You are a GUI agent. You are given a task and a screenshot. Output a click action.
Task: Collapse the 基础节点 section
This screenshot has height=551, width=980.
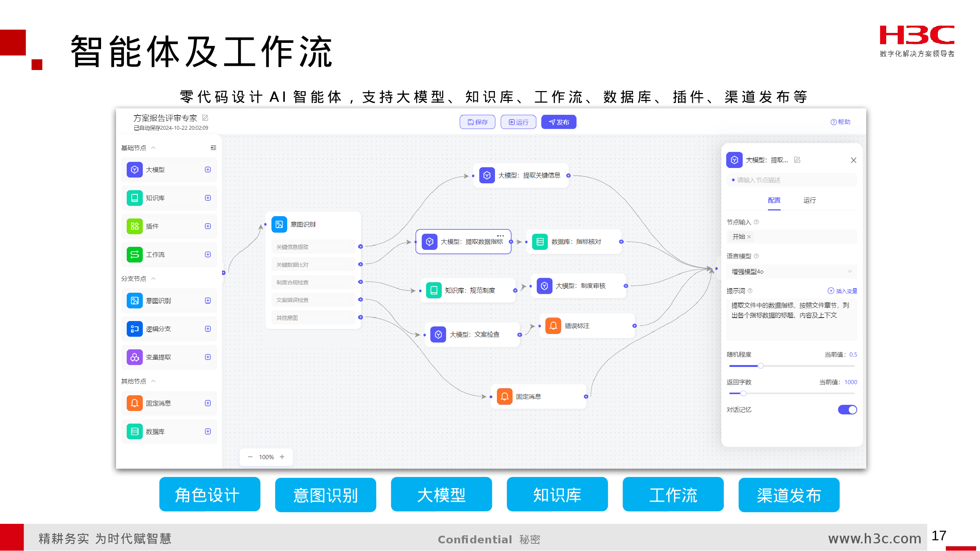click(154, 148)
